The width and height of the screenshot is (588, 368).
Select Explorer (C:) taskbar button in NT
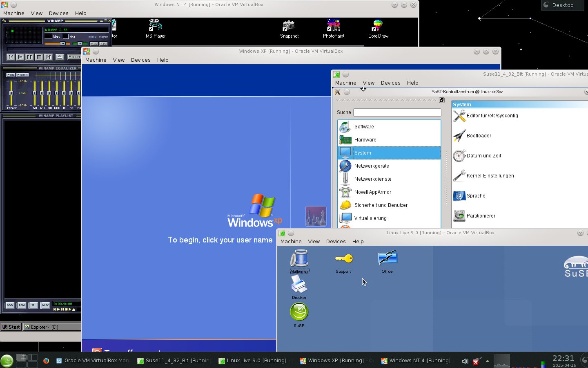[x=52, y=327]
